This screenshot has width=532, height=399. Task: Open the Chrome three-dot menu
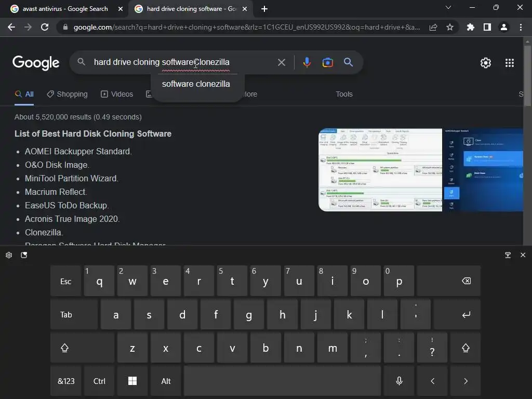[521, 27]
